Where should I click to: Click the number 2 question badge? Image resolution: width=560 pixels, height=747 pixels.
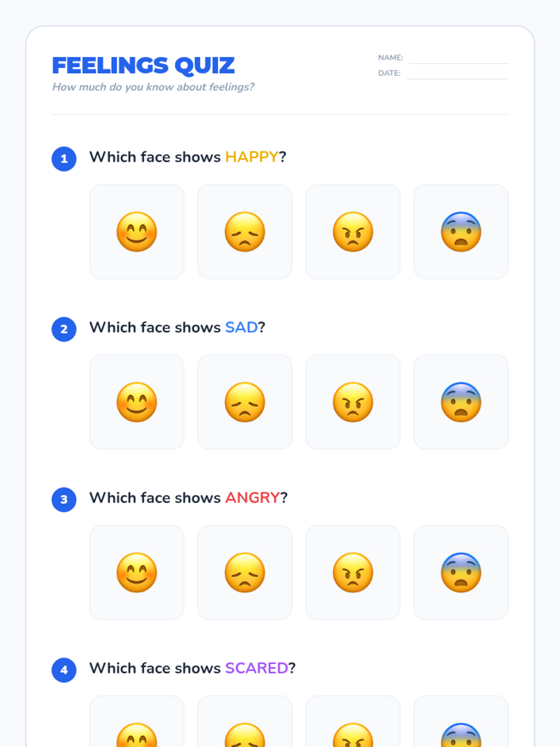[64, 329]
